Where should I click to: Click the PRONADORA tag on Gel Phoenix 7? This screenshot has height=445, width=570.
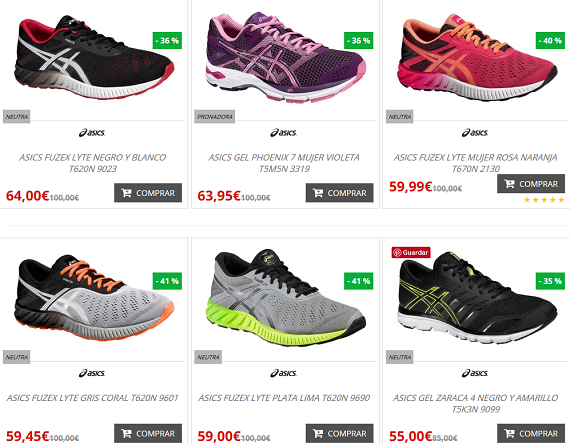coord(214,117)
